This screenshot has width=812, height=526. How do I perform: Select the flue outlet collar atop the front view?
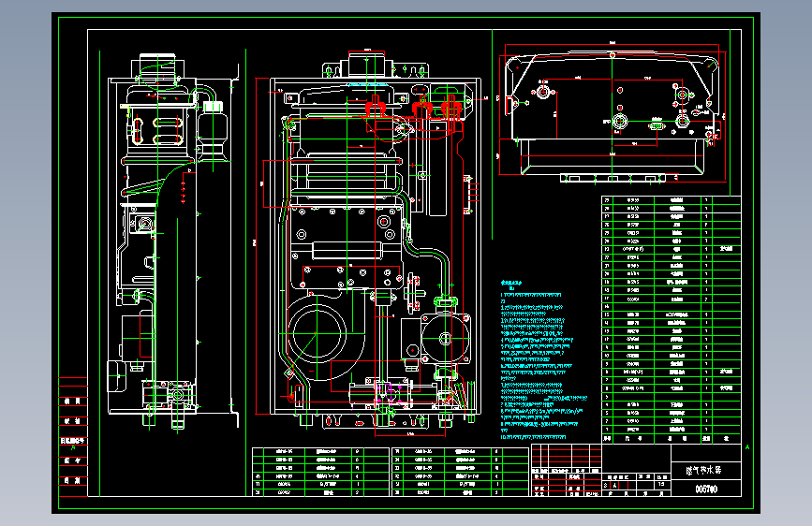[x=366, y=65]
